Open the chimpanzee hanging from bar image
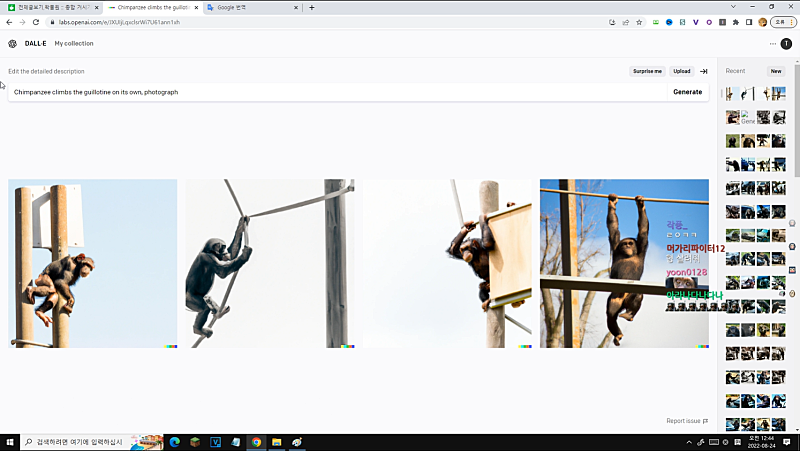 coord(624,263)
